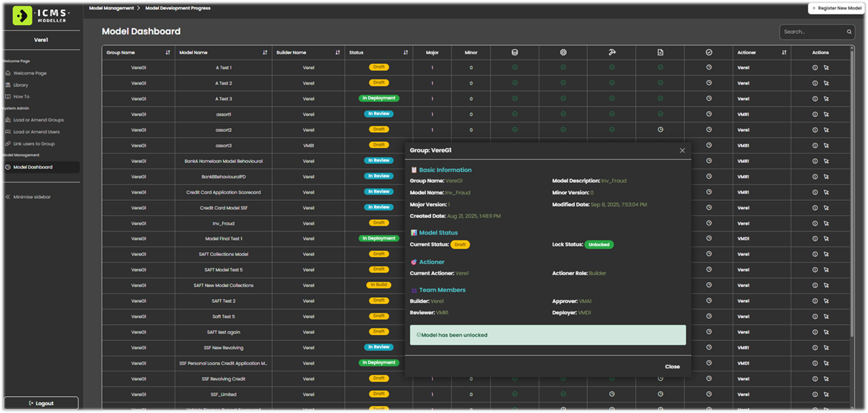Open info details for A Test 1 row
Viewport: 868px width, 413px height.
(x=815, y=68)
